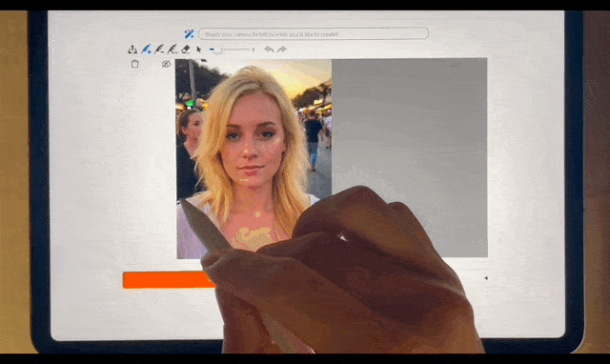Click the middle of the brush size track
Image resolution: width=610 pixels, height=364 pixels.
pyautogui.click(x=233, y=50)
